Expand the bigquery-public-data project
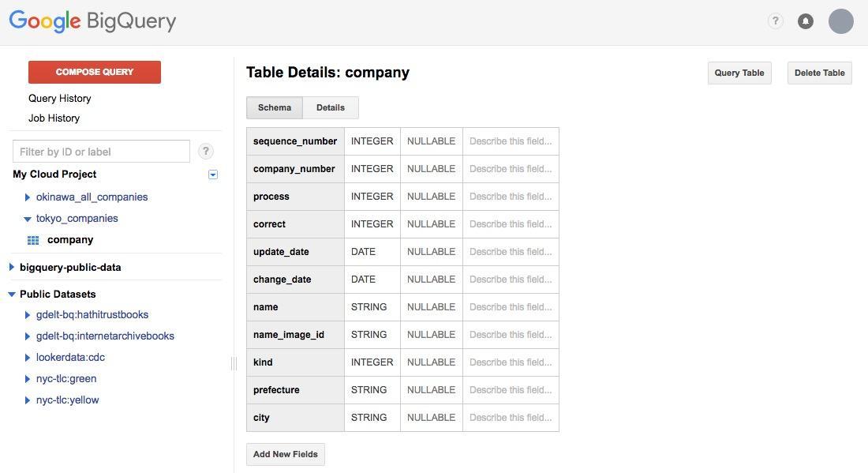The height and width of the screenshot is (473, 868). 12,267
